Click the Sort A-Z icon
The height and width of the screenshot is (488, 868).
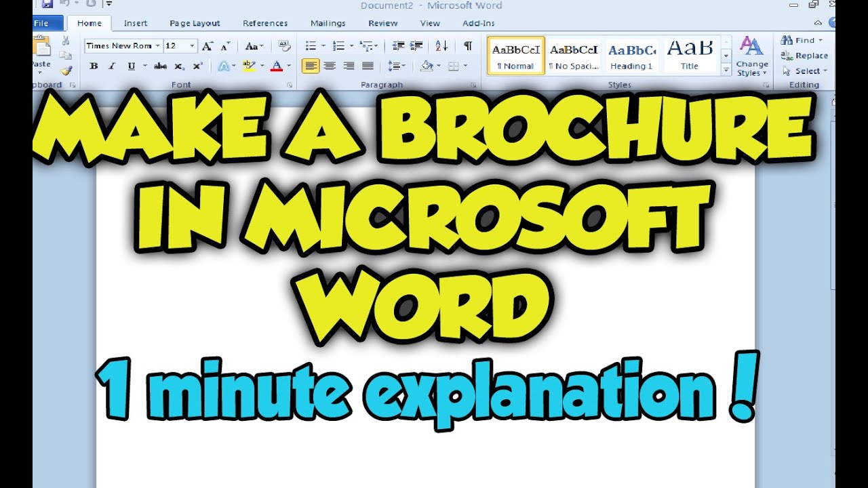441,46
